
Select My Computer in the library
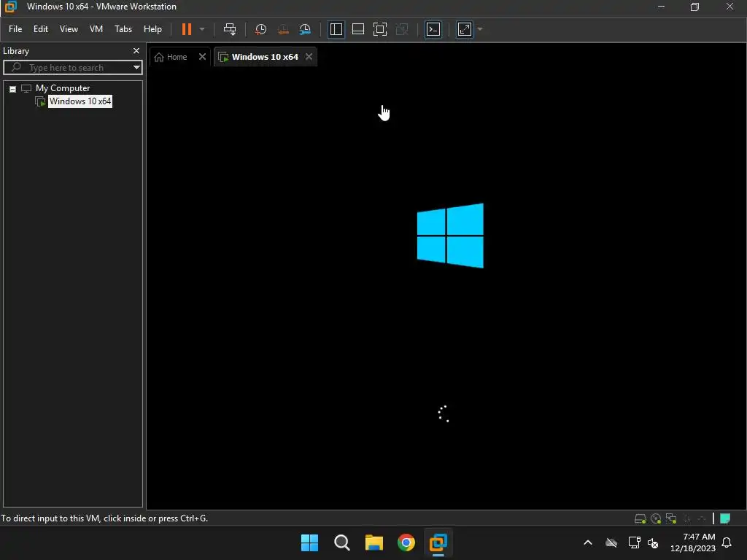point(63,88)
